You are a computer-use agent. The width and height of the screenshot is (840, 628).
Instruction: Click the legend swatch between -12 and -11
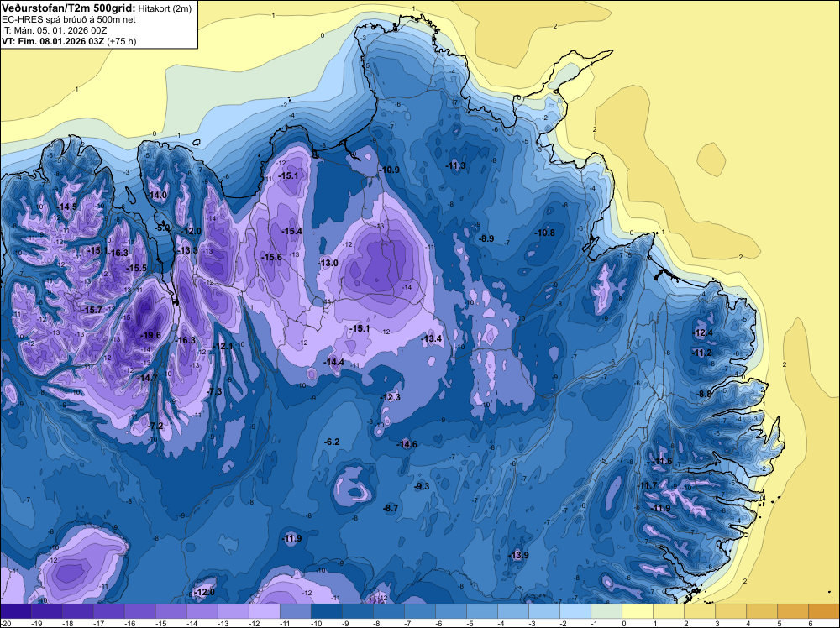[x=264, y=611]
